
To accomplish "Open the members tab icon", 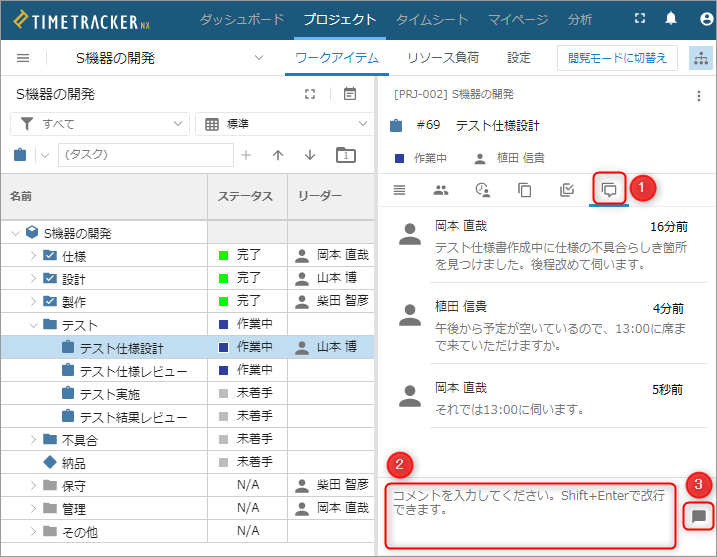I will click(x=441, y=189).
